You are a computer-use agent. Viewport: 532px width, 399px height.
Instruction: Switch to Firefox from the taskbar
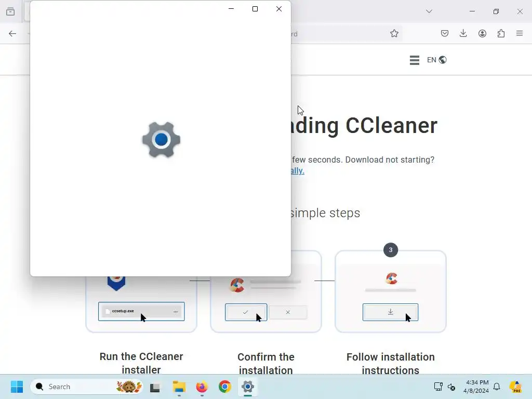pos(202,387)
